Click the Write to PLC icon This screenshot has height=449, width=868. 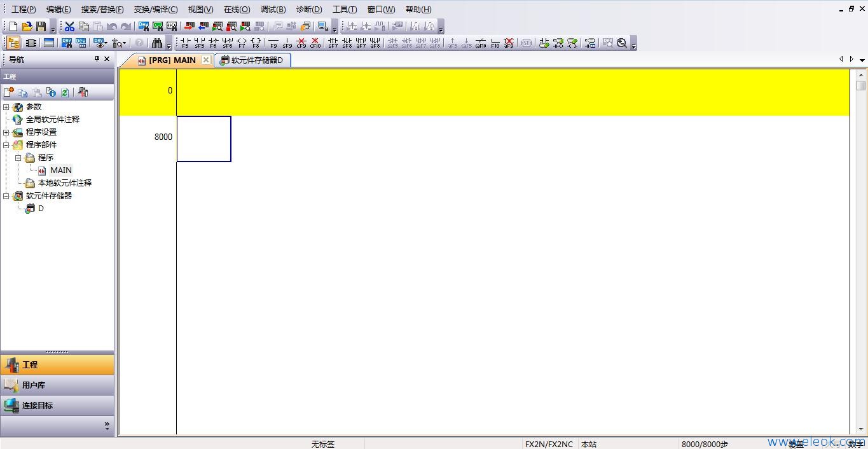tap(189, 26)
